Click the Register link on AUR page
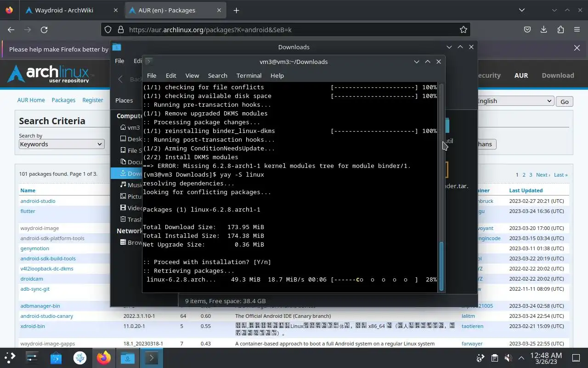The height and width of the screenshot is (368, 588). click(x=93, y=100)
